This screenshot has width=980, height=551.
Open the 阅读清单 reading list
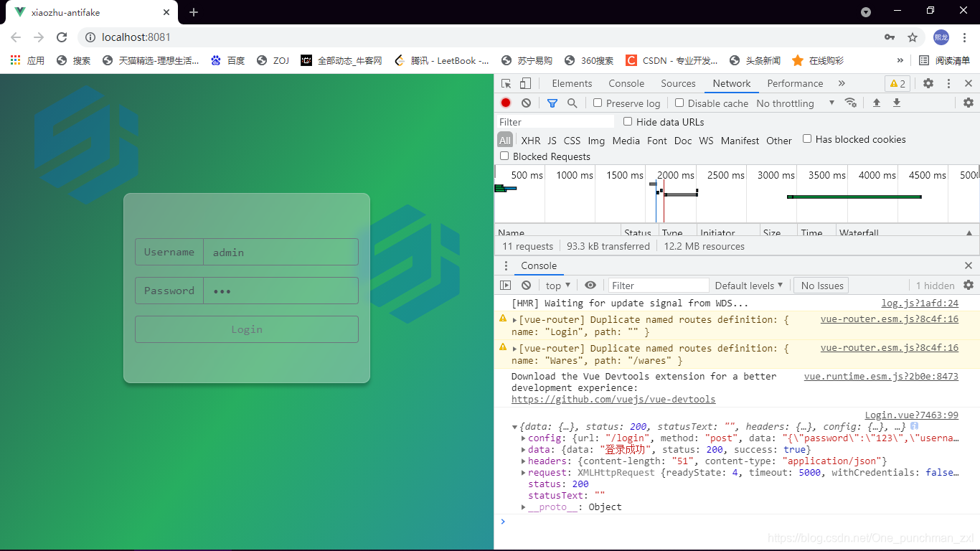(945, 60)
